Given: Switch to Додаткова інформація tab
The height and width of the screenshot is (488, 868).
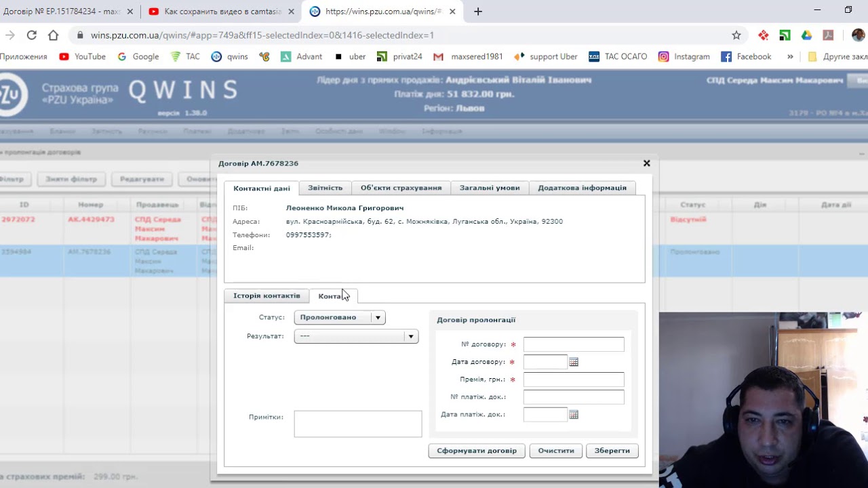Looking at the screenshot, I should (x=583, y=188).
